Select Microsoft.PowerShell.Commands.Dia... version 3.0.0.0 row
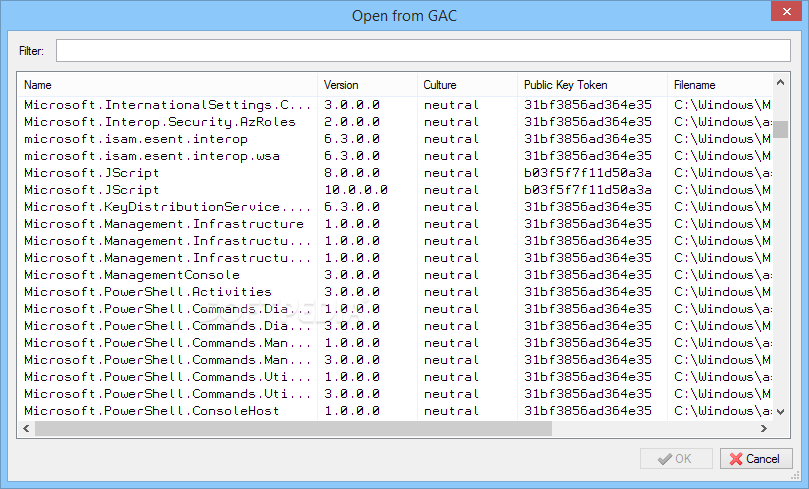Screen dimensions: 809x489 point(396,326)
